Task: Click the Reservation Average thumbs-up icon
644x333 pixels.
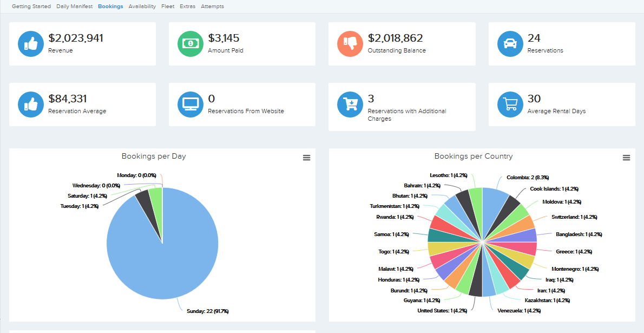Action: 31,105
